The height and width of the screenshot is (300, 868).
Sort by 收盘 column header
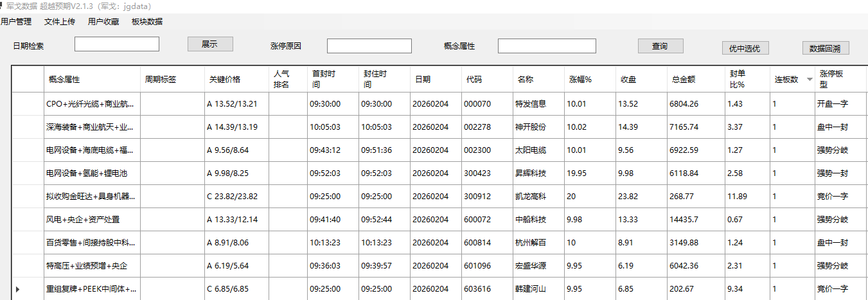641,80
